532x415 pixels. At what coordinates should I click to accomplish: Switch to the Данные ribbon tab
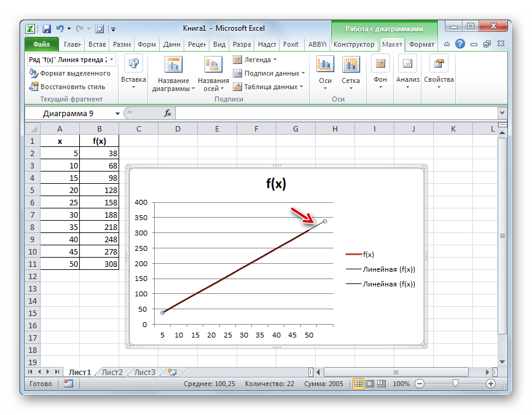tap(171, 44)
